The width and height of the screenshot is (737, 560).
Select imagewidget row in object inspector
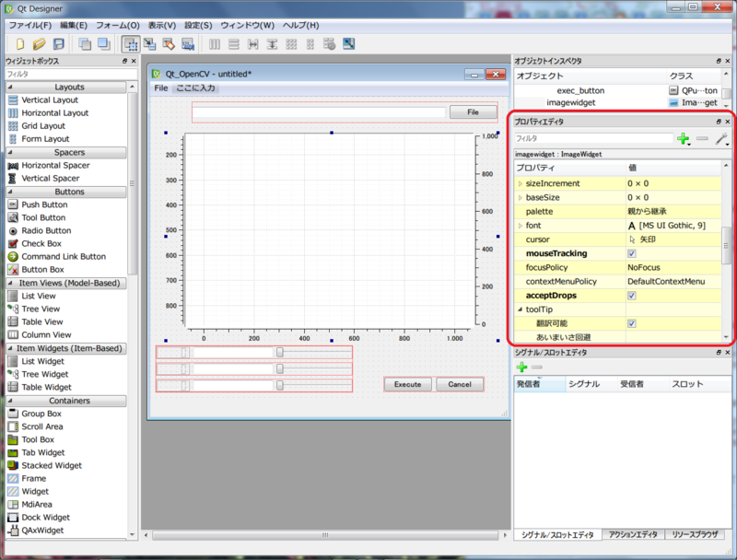(x=616, y=102)
